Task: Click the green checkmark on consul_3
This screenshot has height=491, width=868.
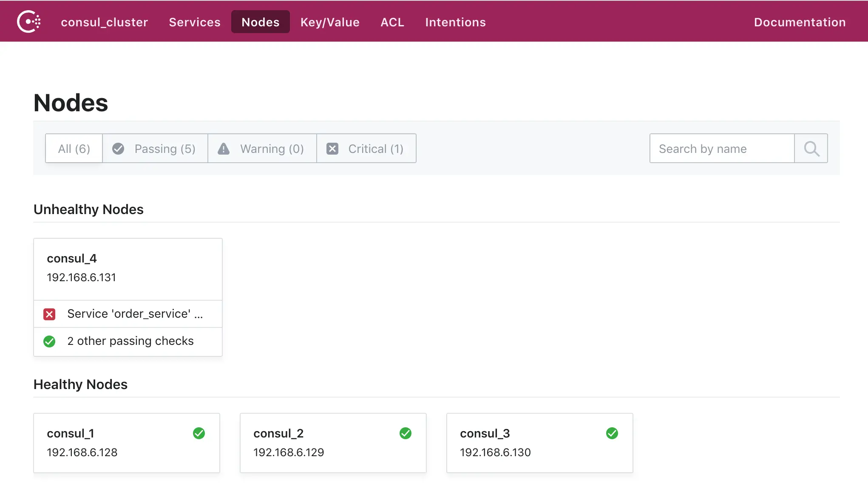Action: tap(612, 433)
